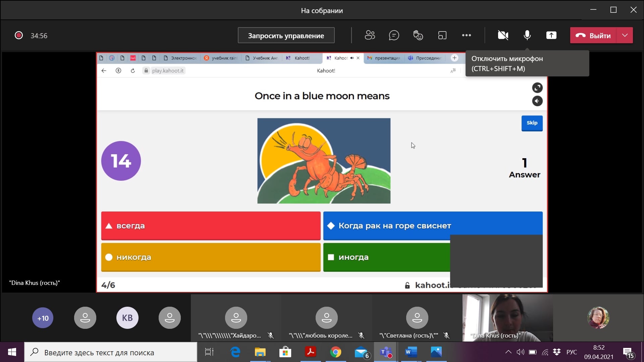This screenshot has height=362, width=644.
Task: Click the raise hand reactions icon
Action: click(418, 35)
